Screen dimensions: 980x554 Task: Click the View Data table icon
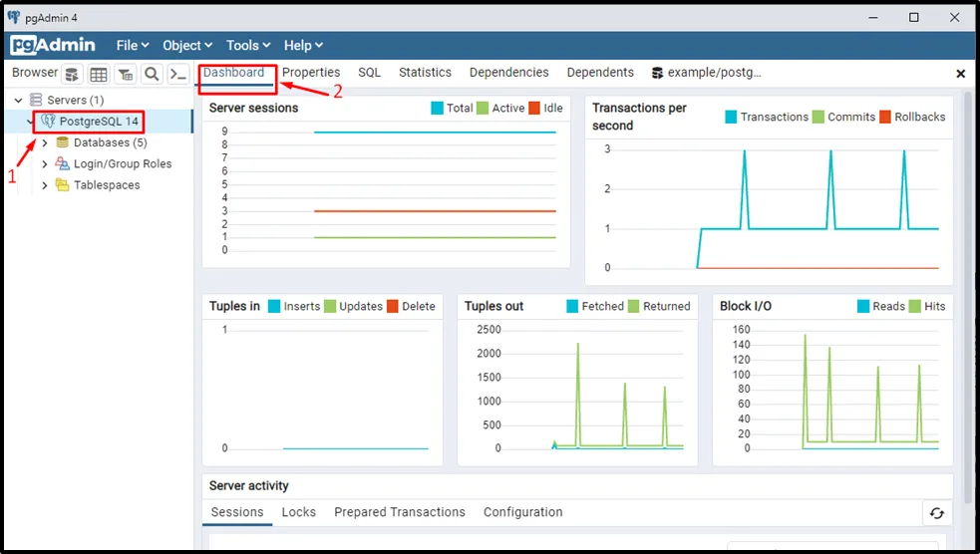click(x=99, y=74)
